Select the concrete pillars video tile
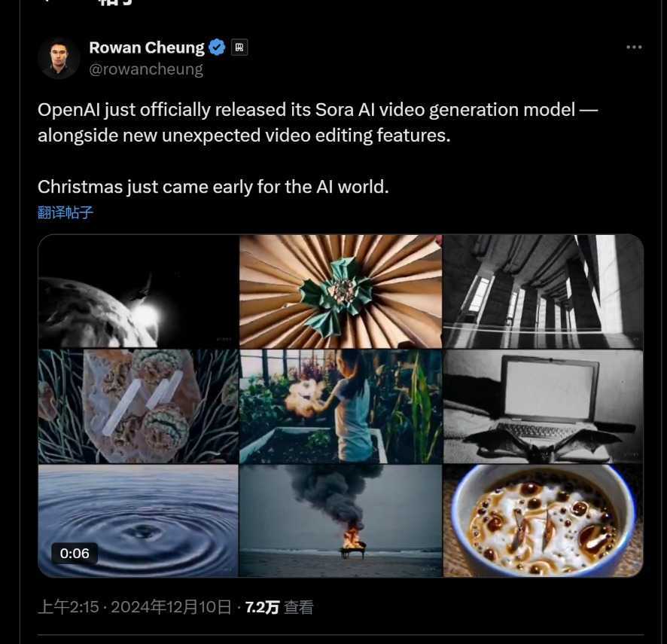This screenshot has height=644, width=667. tap(543, 291)
